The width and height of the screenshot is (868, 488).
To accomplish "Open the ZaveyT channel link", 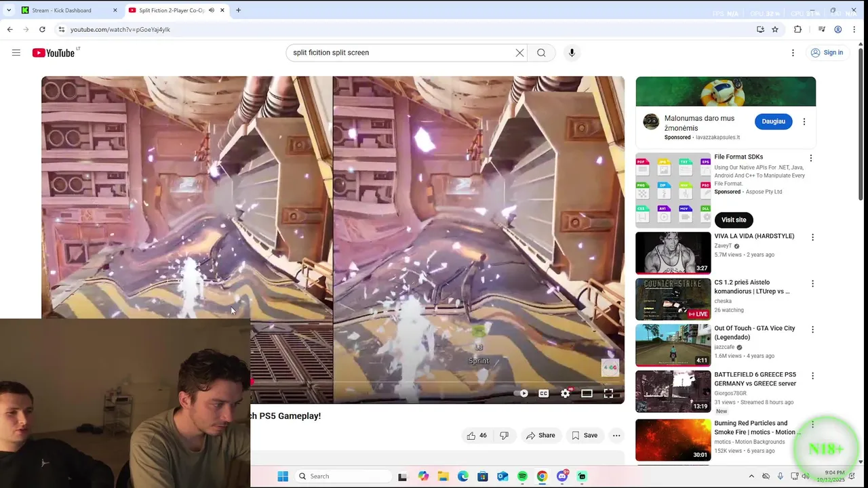I will 723,246.
